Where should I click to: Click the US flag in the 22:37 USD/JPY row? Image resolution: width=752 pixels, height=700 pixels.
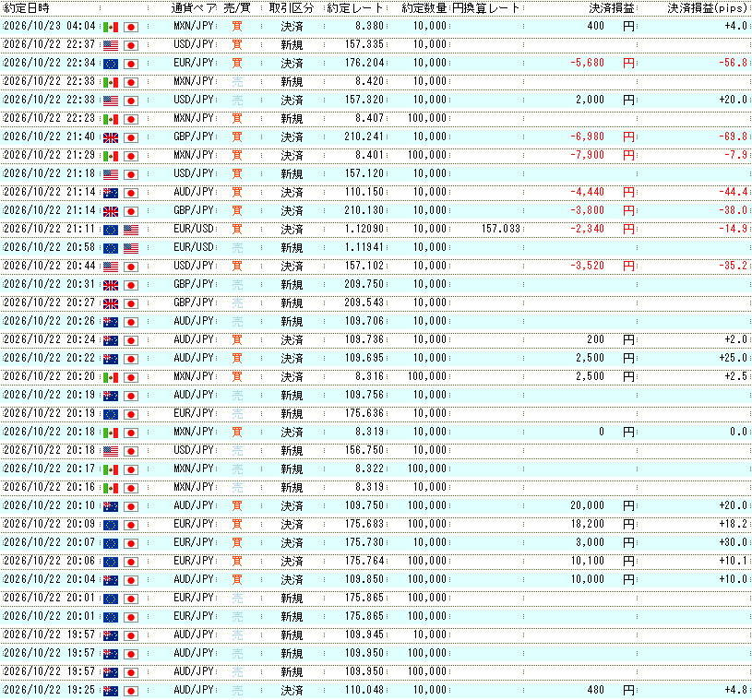111,45
